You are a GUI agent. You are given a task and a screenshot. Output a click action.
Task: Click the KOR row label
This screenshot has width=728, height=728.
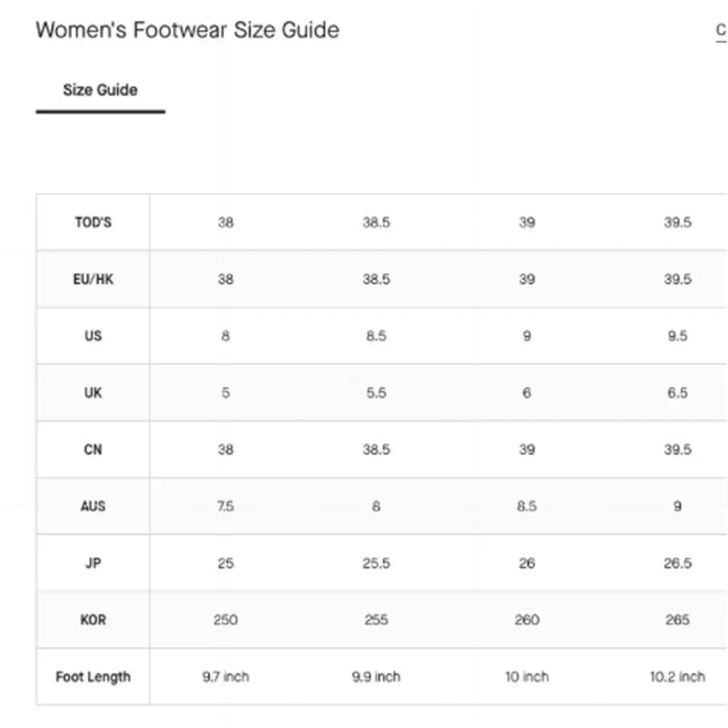(x=93, y=620)
